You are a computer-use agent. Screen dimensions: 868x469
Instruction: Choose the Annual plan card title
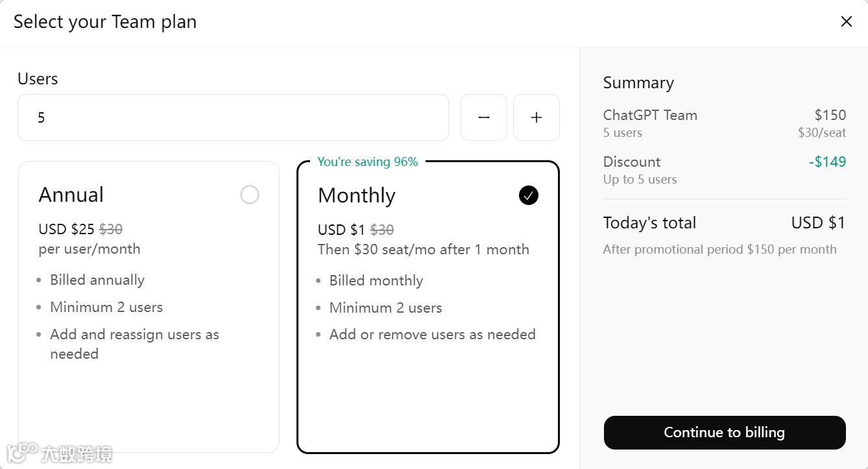71,195
